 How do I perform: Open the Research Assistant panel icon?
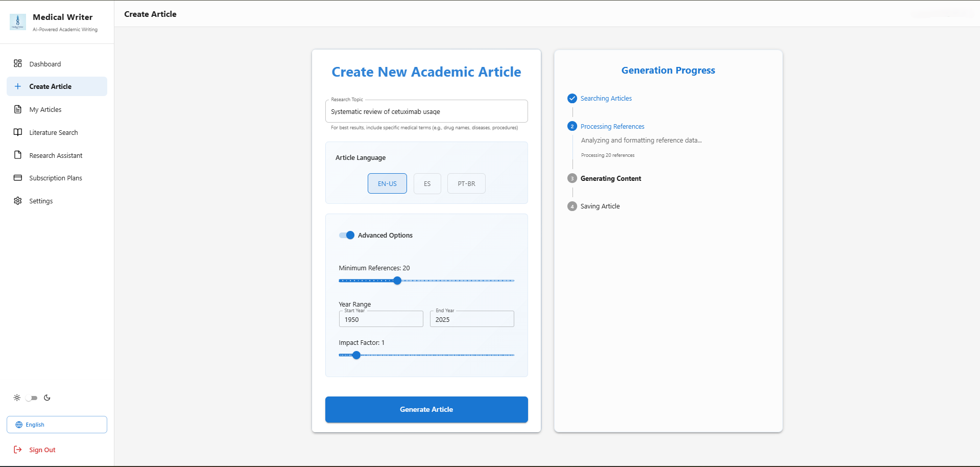[x=18, y=155]
